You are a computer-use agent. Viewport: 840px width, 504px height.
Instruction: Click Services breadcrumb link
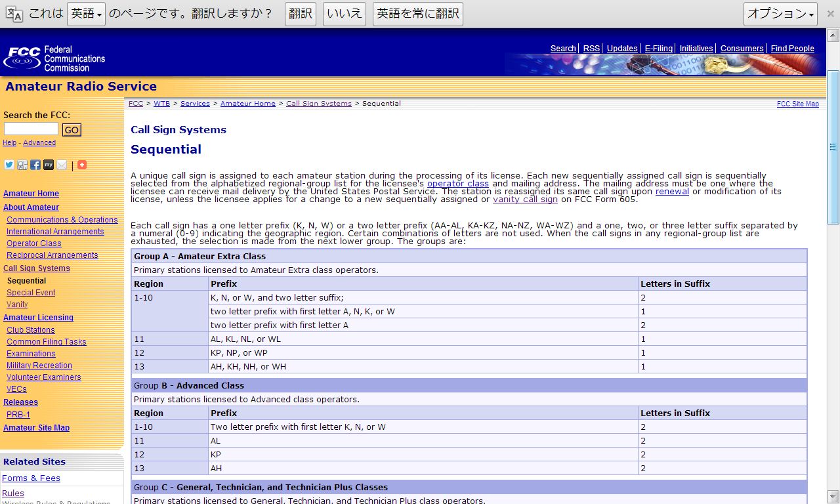tap(195, 104)
